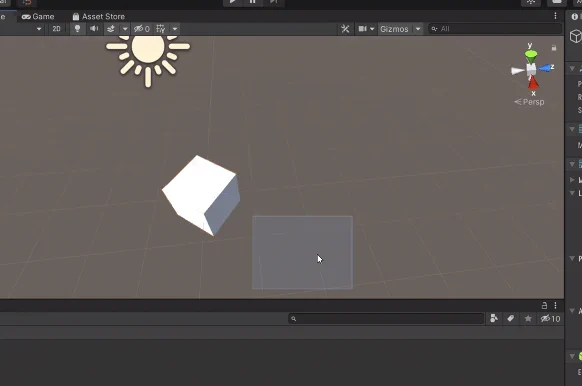Click green Y axis cone on gizmo
This screenshot has width=582, height=386.
(x=531, y=56)
